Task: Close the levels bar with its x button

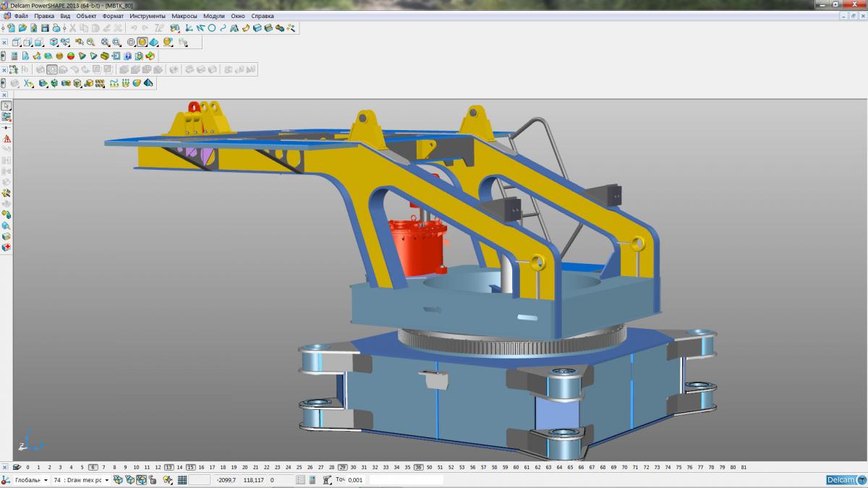Action: point(5,467)
